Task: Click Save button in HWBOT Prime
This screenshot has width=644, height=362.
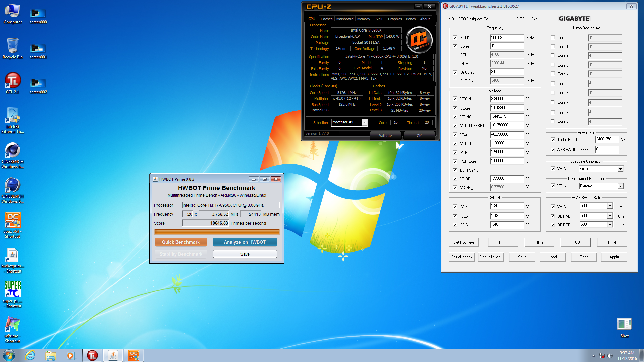Action: 245,254
